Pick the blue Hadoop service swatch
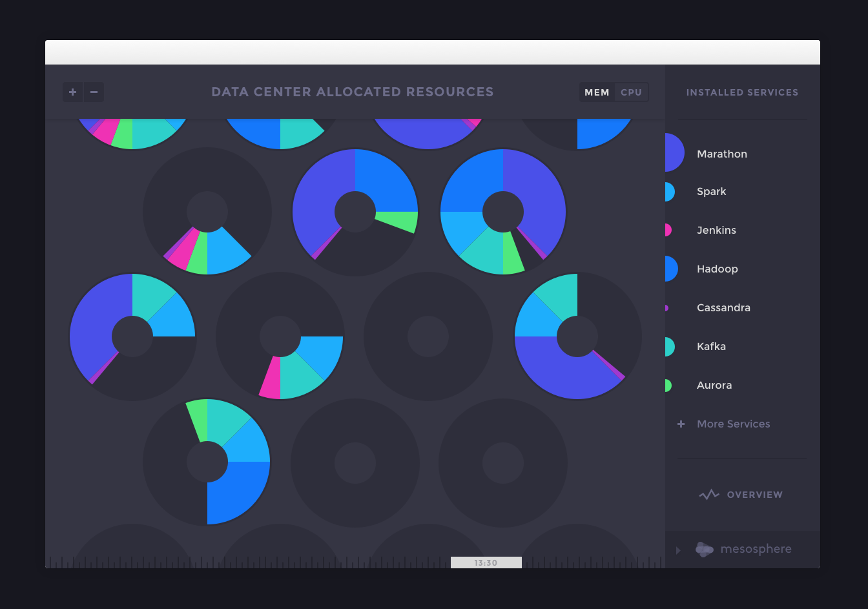 tap(672, 269)
